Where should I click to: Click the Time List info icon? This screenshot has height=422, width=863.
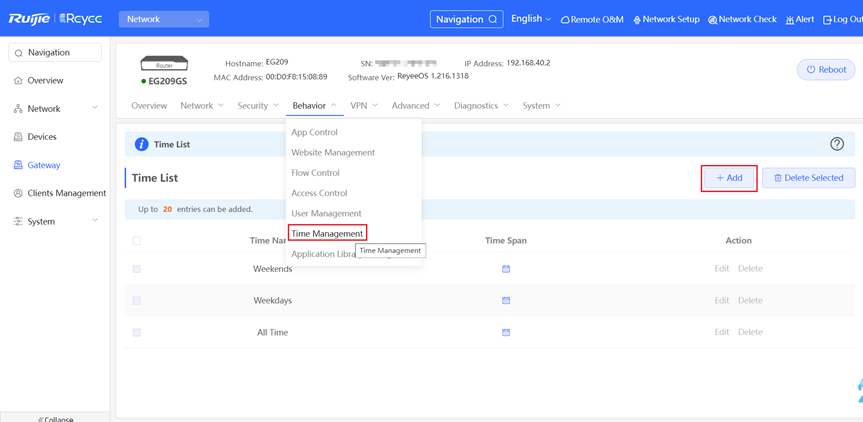(141, 144)
